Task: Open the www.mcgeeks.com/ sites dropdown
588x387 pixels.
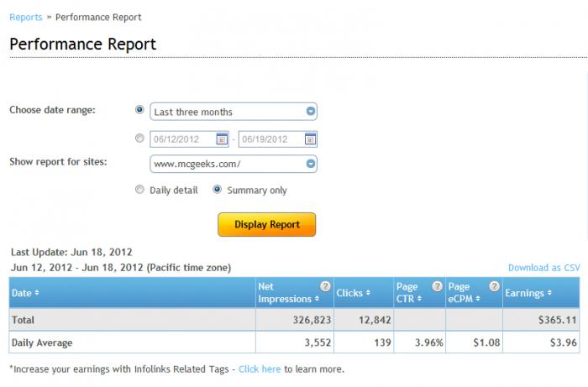Action: click(234, 164)
